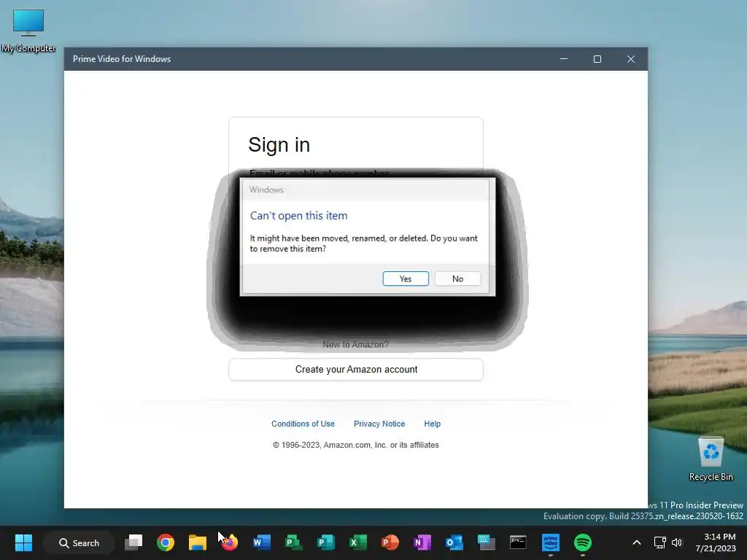This screenshot has width=747, height=560.
Task: Close the Prime Video window
Action: click(631, 59)
